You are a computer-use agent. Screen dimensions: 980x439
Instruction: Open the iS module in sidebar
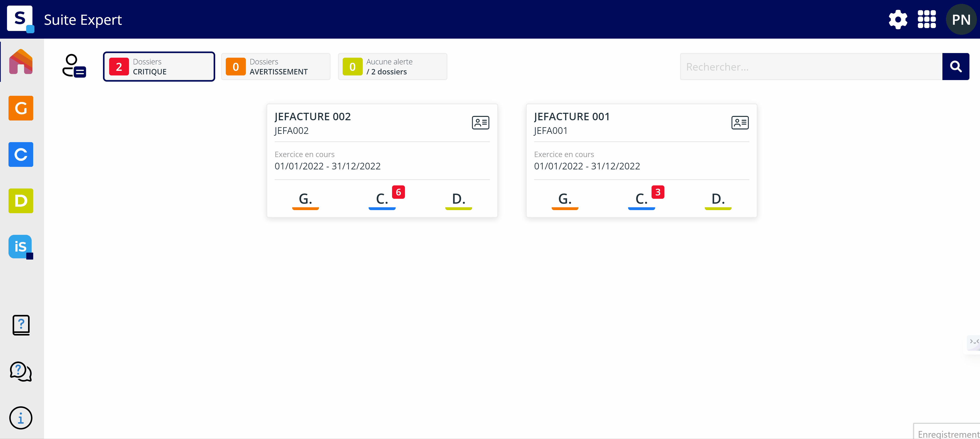point(21,247)
